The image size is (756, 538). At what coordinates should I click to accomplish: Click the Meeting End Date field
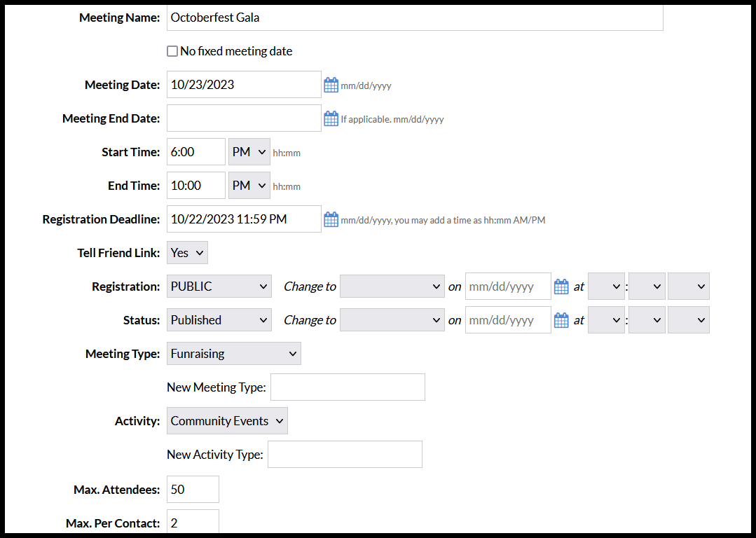(x=244, y=118)
